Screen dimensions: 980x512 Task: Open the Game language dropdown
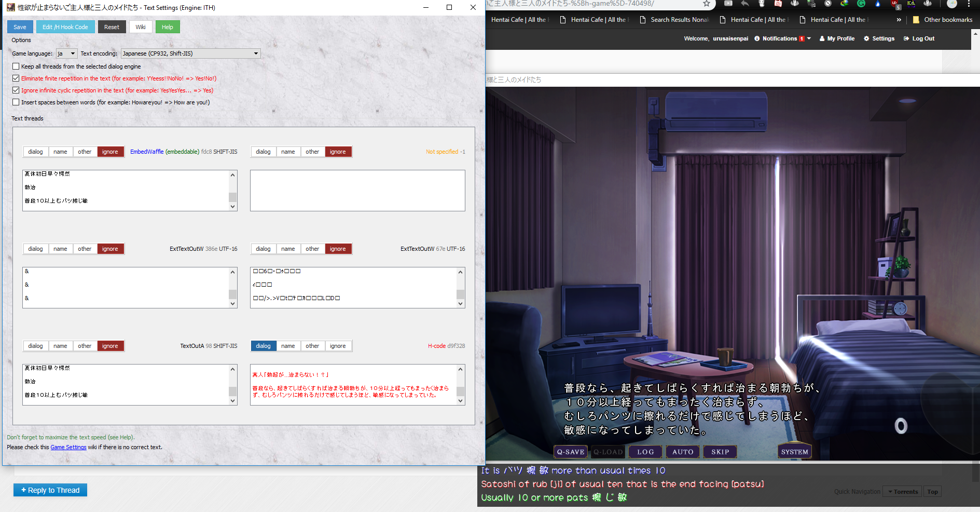pos(66,53)
